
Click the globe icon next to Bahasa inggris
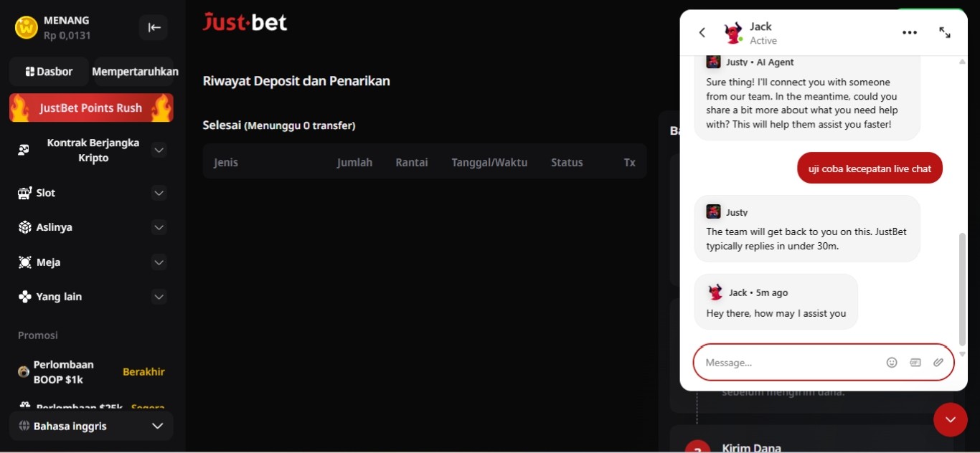[24, 426]
